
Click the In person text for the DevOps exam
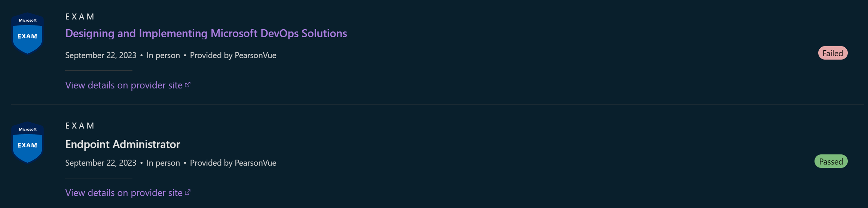163,55
